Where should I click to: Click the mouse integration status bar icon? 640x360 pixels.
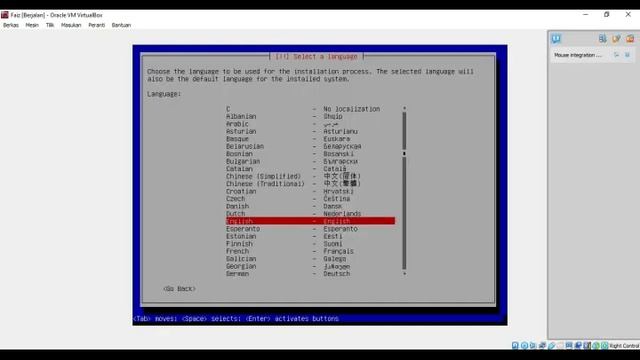[596, 346]
